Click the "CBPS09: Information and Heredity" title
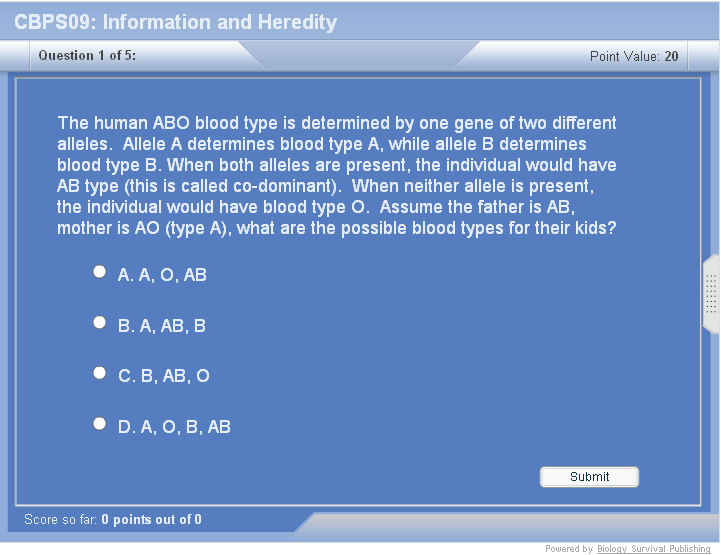 click(176, 22)
